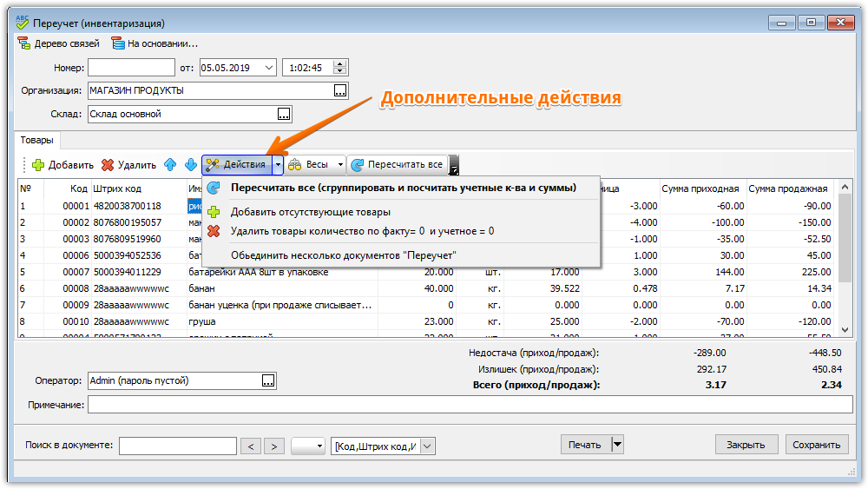Select Удалить товары количество по факту= 0
Viewport: 868px width, 489px height.
tap(363, 232)
